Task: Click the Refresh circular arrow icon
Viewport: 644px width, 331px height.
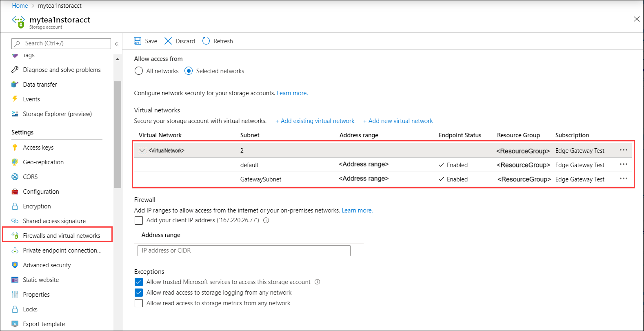Action: pos(206,41)
